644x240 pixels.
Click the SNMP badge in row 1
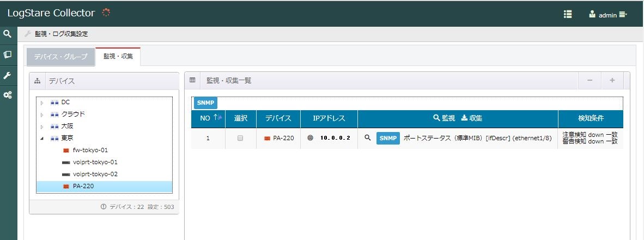coord(388,138)
